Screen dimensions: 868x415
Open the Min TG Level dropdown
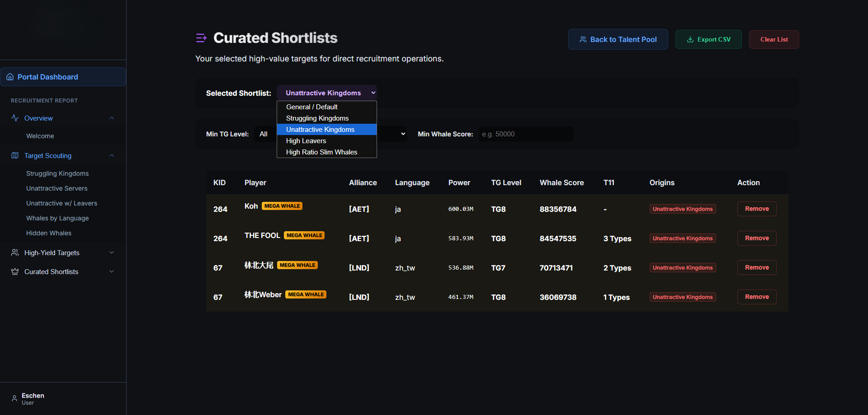pos(330,134)
